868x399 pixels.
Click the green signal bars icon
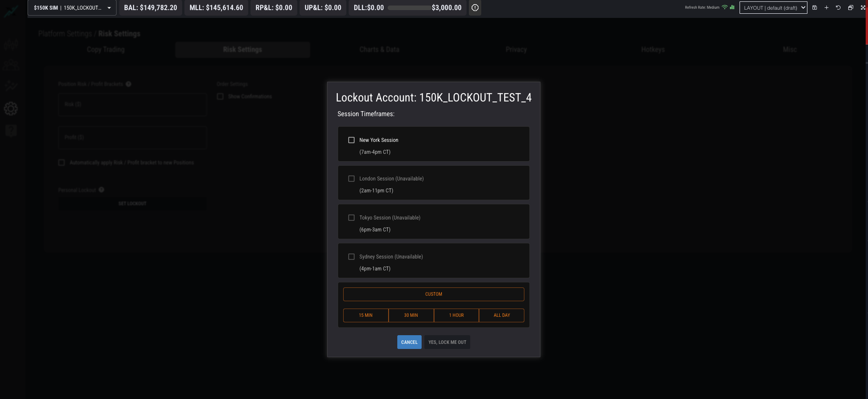(732, 7)
